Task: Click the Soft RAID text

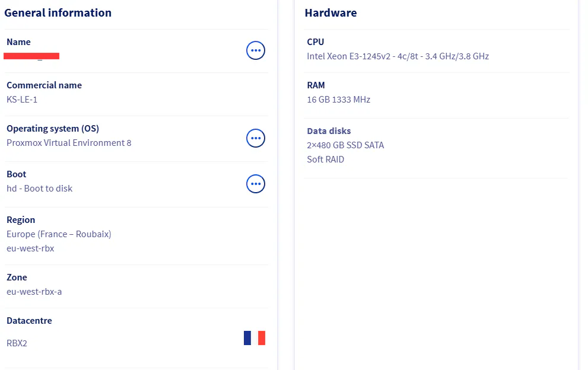Action: tap(325, 160)
